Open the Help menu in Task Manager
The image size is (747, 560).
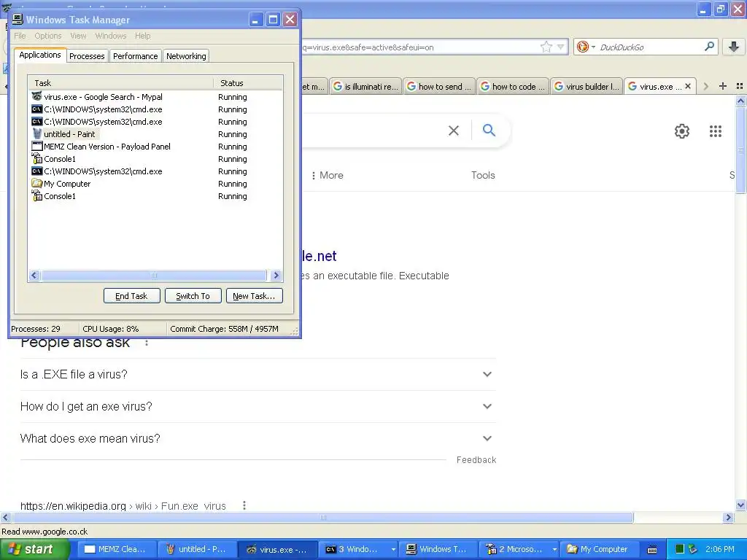pyautogui.click(x=142, y=36)
